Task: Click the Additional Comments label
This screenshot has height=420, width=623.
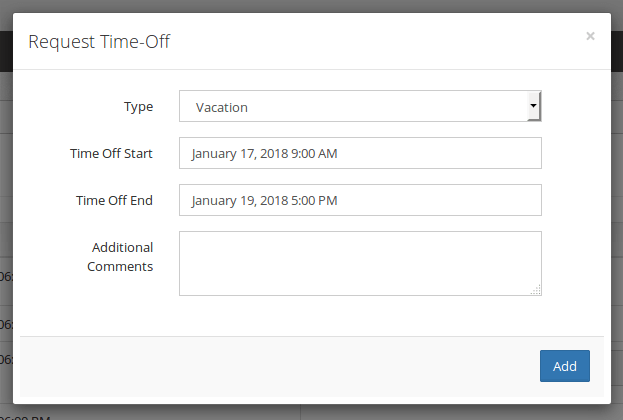Action: 121,257
